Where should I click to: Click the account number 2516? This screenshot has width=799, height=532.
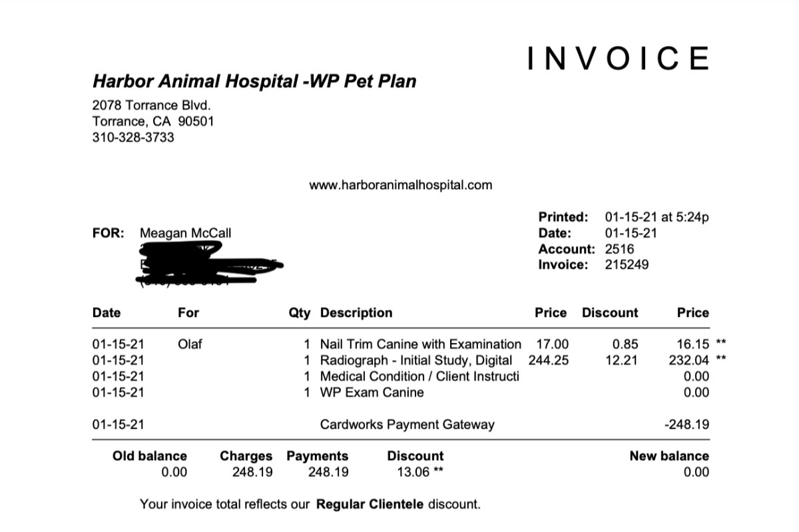[x=619, y=249]
